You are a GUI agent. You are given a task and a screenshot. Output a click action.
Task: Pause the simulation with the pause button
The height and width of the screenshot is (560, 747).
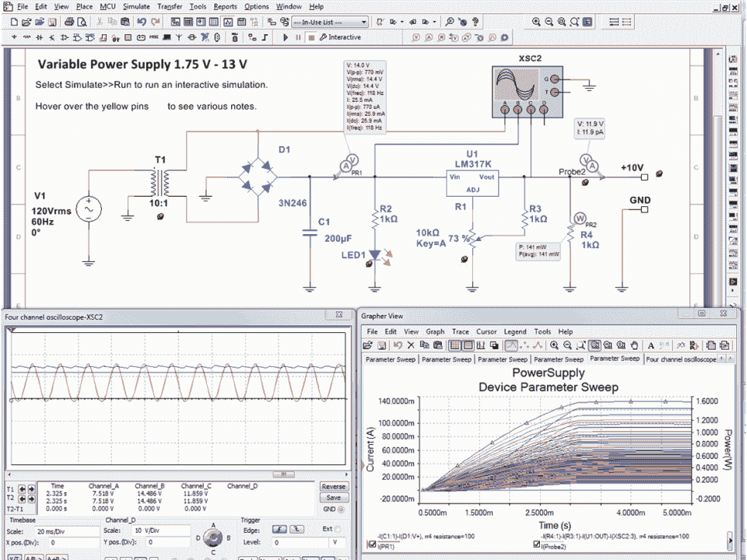pos(298,37)
